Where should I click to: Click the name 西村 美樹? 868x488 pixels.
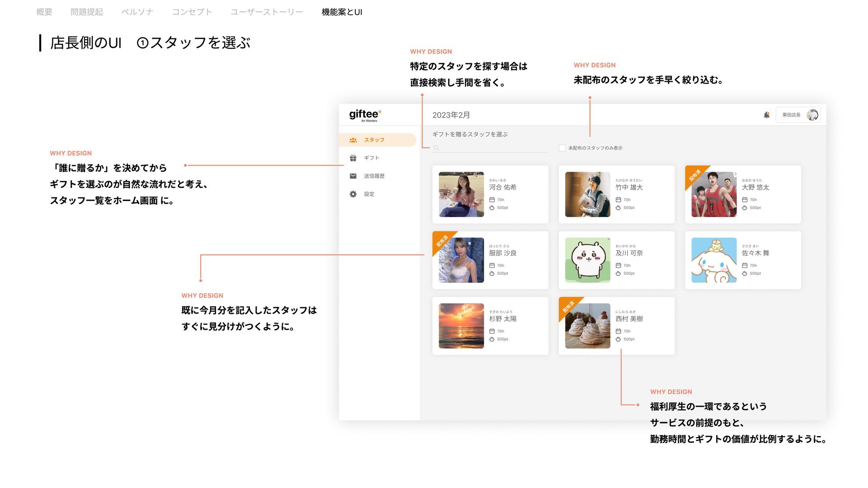pyautogui.click(x=629, y=319)
